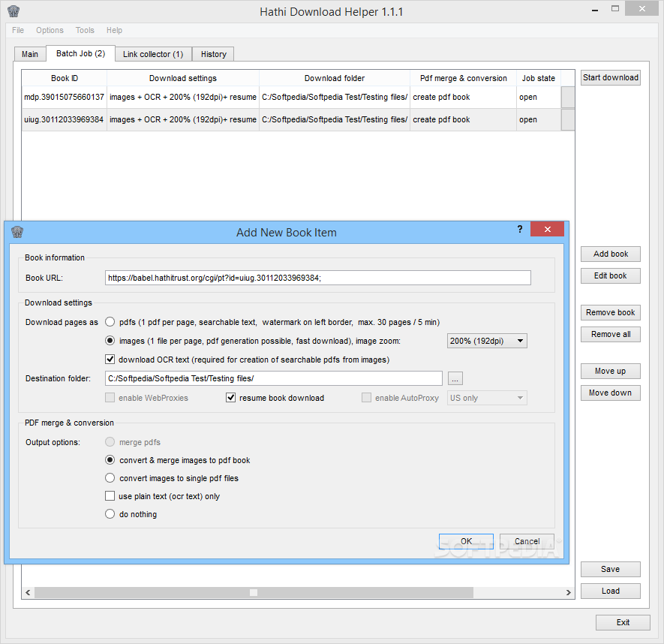The image size is (664, 644).
Task: Open the US only AutoProxy dropdown
Action: 487,398
